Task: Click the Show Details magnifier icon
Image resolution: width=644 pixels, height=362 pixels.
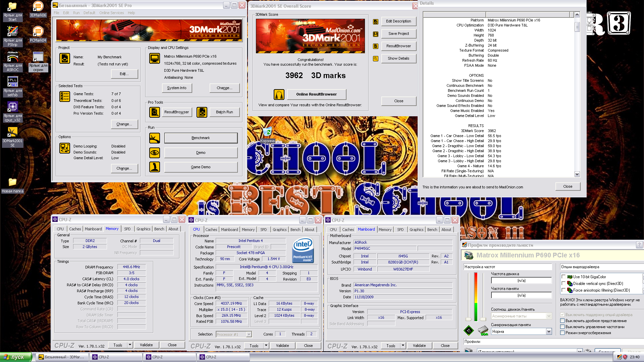Action: [376, 59]
